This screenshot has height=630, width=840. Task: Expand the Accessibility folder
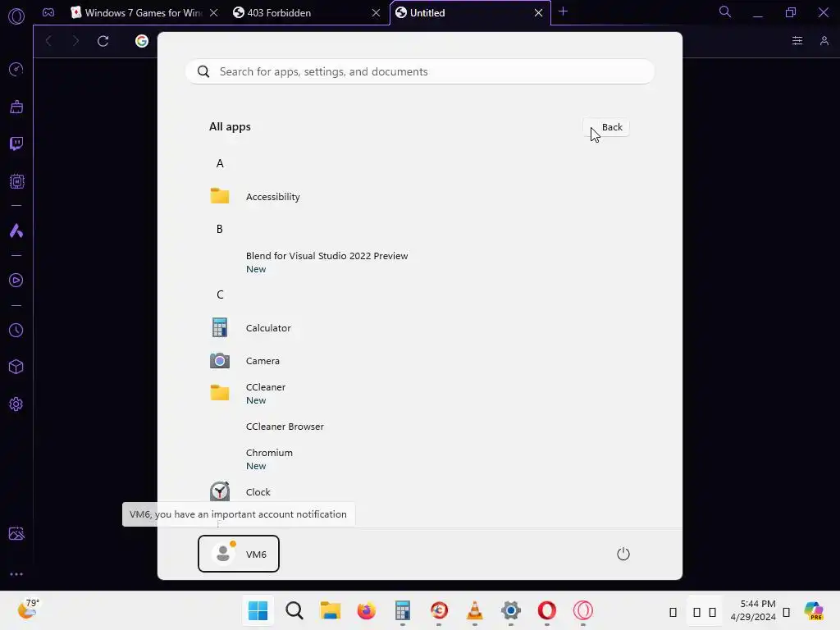coord(420,197)
